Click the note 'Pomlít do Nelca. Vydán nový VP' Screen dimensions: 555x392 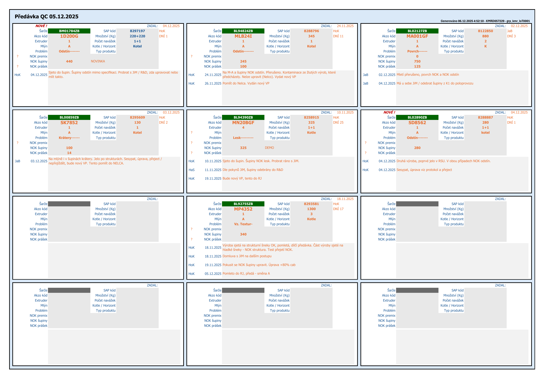click(246, 83)
